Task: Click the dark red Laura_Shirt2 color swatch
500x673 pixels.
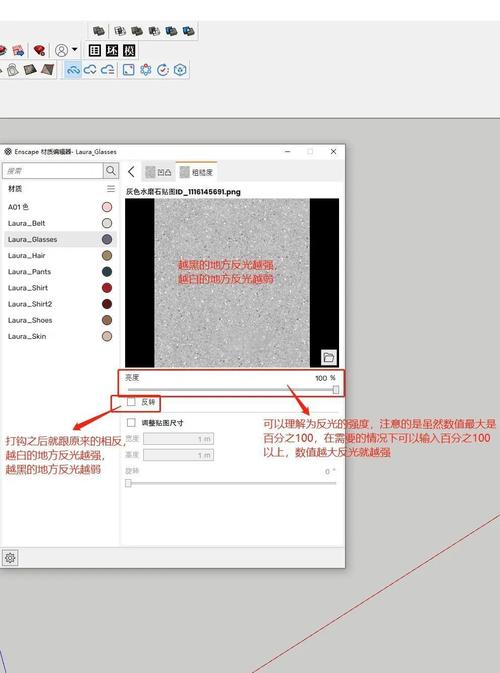Action: (x=107, y=304)
